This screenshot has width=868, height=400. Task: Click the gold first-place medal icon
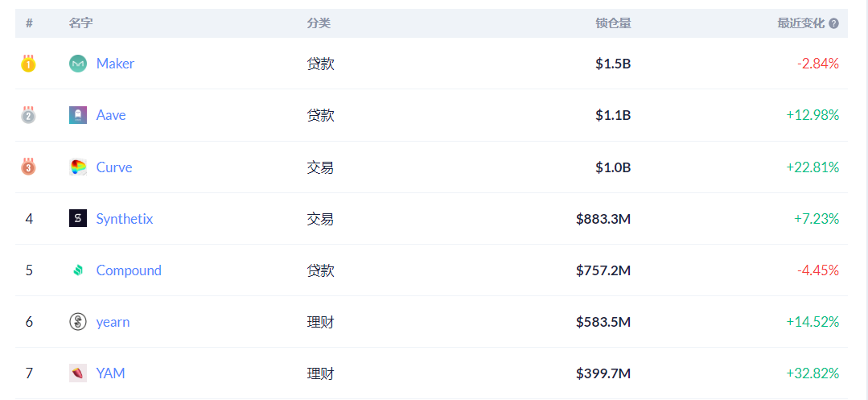(x=28, y=64)
